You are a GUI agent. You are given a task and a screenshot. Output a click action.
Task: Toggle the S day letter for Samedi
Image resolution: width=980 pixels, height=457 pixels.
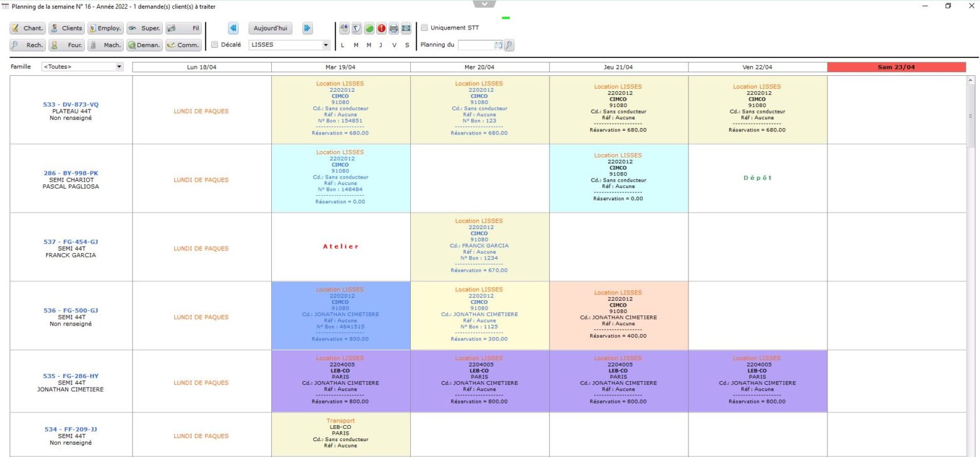coord(407,45)
